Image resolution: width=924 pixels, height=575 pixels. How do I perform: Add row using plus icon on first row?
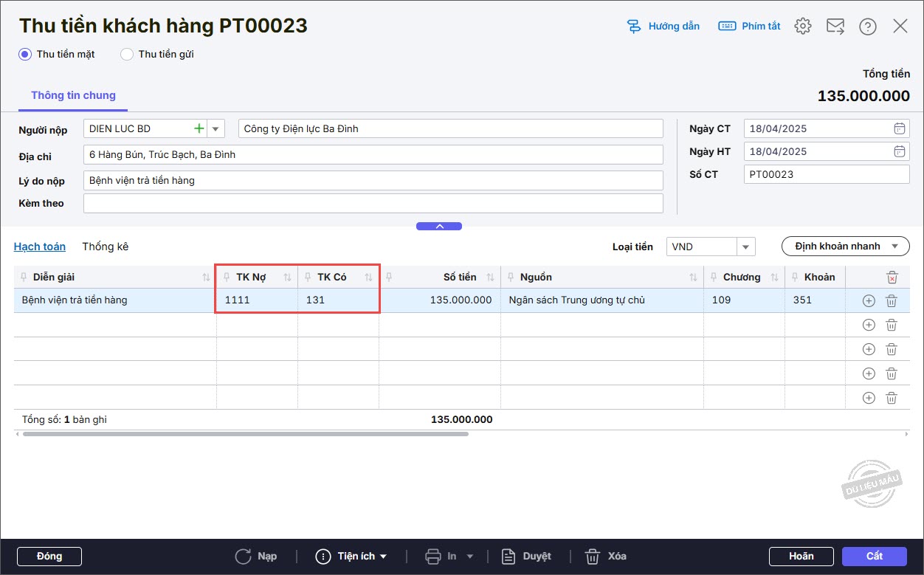(x=869, y=300)
